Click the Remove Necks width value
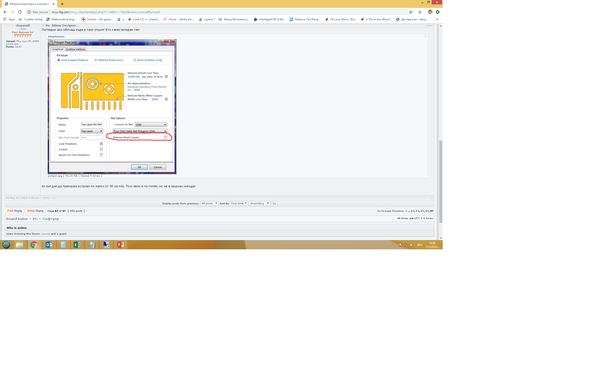 [x=155, y=99]
